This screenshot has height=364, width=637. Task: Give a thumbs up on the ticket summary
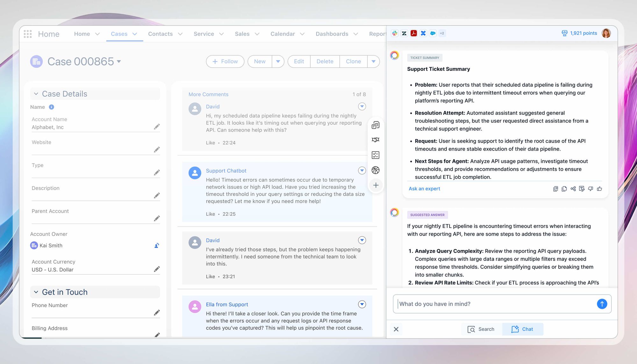pos(599,189)
